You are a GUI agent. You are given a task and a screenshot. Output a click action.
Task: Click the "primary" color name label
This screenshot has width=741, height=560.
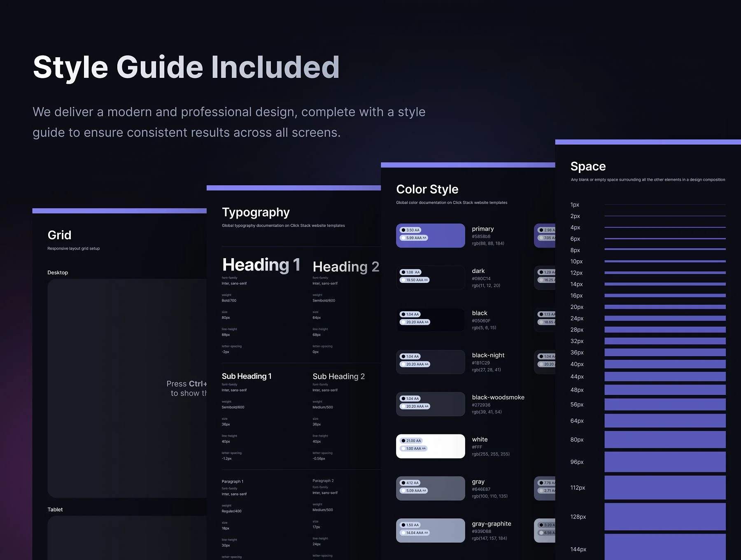coord(483,229)
